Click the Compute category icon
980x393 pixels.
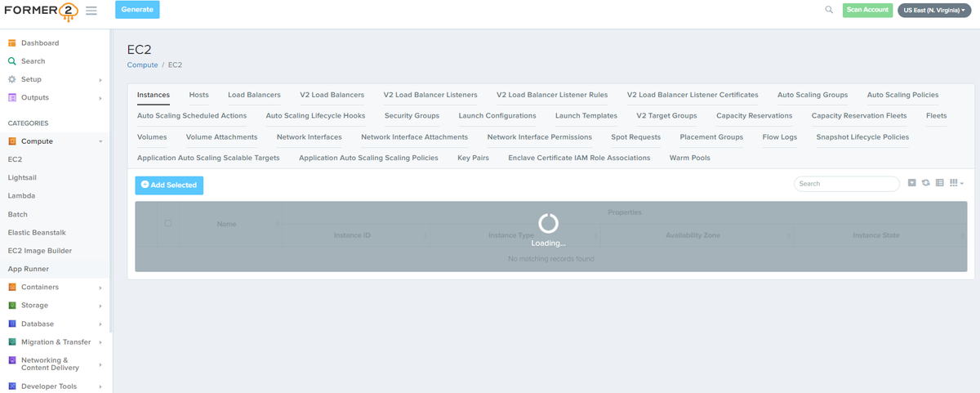coord(12,141)
